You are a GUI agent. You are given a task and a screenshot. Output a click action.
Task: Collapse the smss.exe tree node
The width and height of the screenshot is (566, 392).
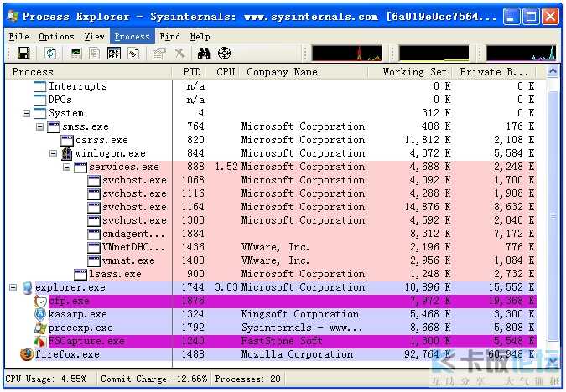click(39, 127)
